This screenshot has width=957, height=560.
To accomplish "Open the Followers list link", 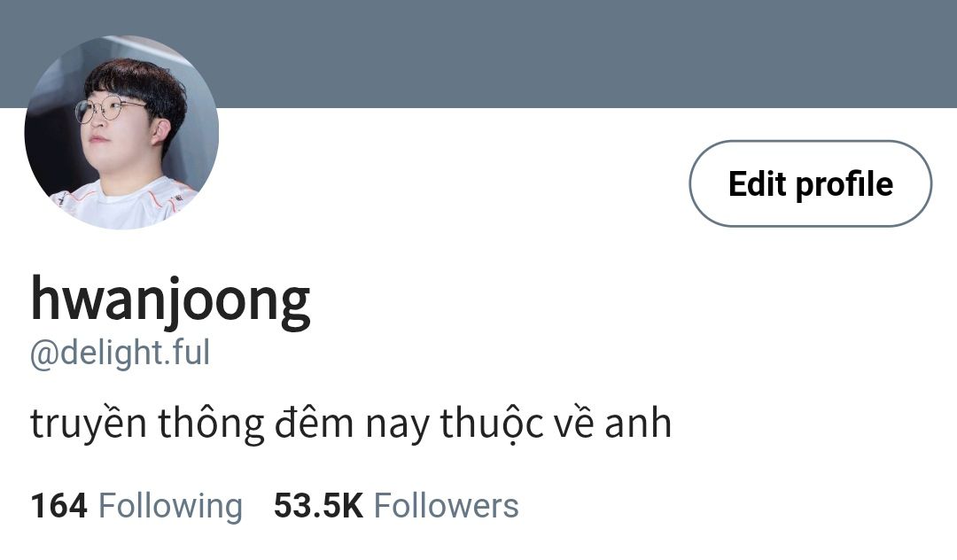I will coord(446,506).
